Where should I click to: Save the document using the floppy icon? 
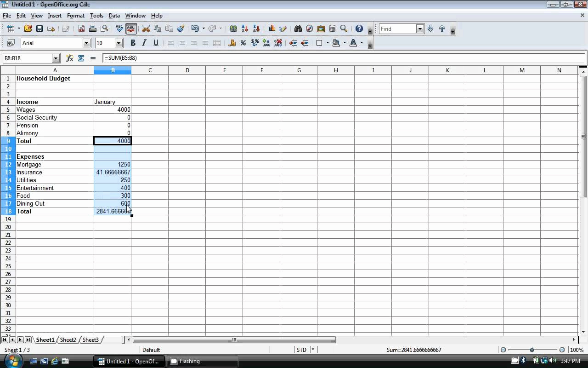click(x=40, y=29)
